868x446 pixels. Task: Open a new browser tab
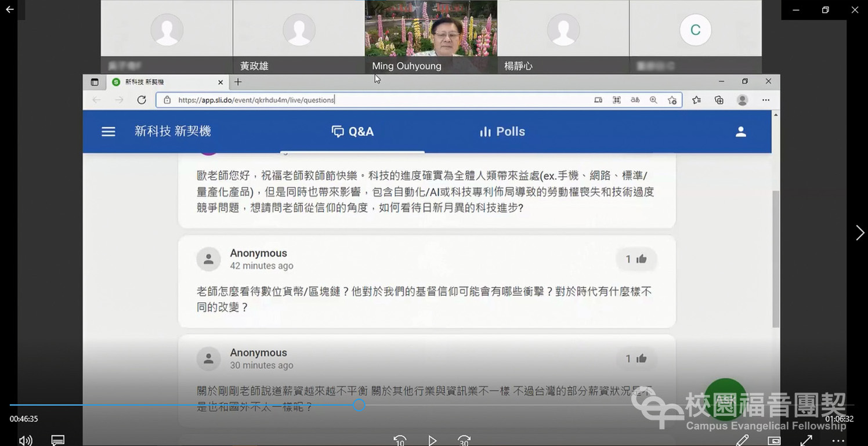click(238, 82)
